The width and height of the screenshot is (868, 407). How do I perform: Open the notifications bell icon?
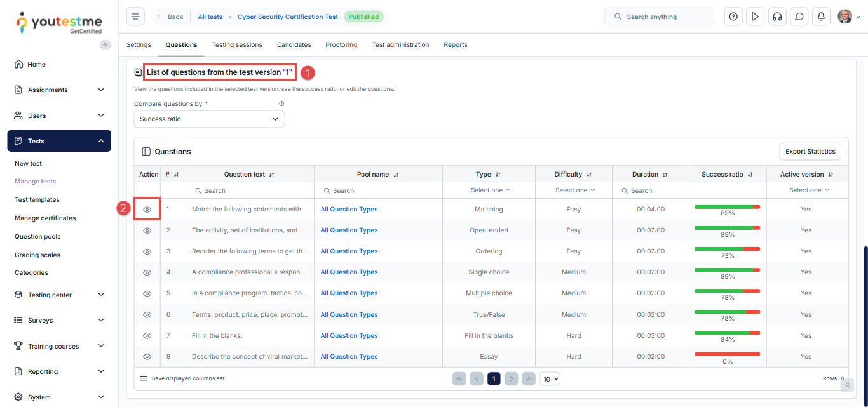(821, 17)
